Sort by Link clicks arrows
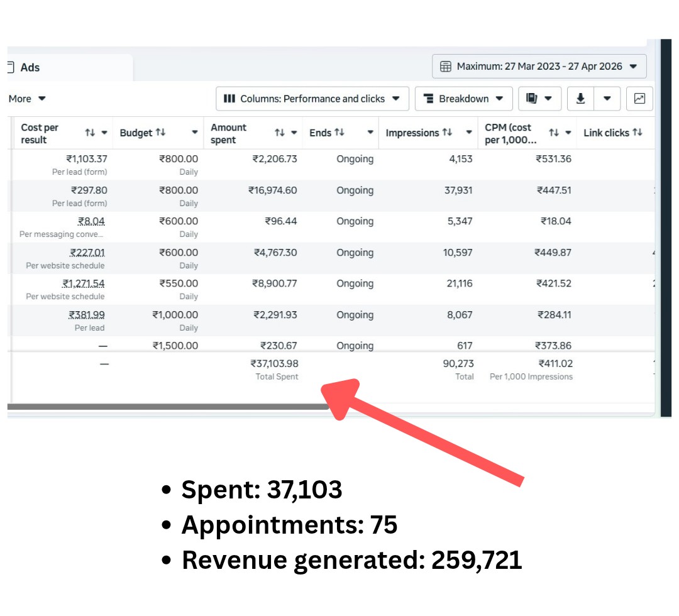This screenshot has width=679, height=616. click(x=637, y=133)
